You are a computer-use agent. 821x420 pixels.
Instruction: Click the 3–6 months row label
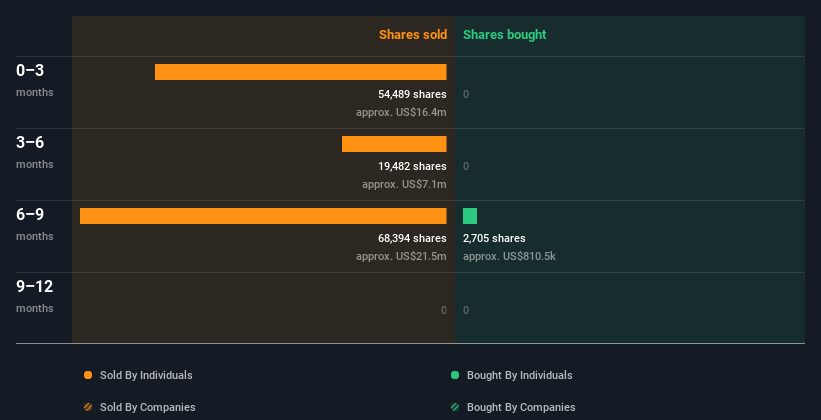click(x=35, y=152)
